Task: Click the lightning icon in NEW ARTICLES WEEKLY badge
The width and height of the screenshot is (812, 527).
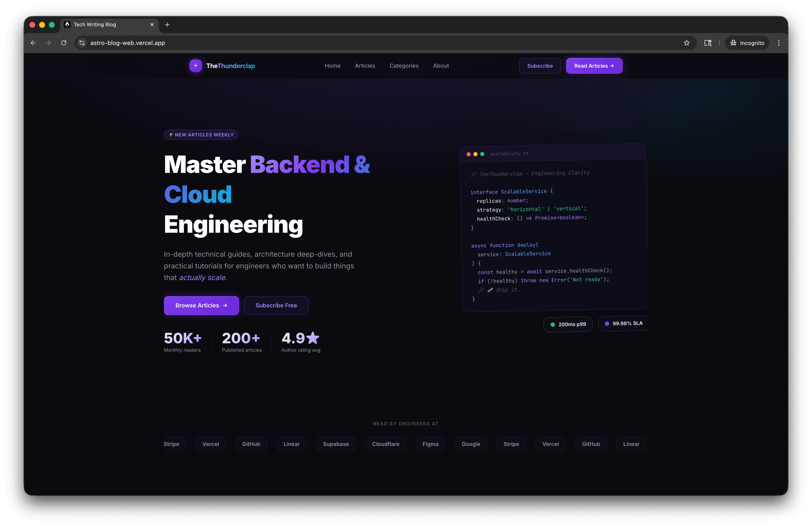Action: pos(171,135)
